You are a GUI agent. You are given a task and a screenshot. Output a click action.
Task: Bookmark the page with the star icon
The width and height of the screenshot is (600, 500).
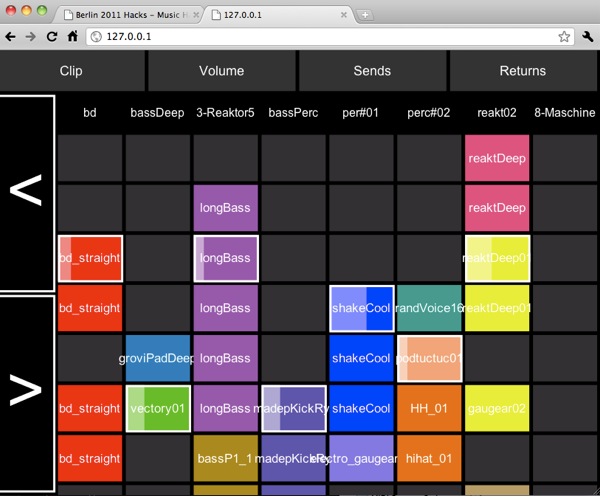(564, 37)
